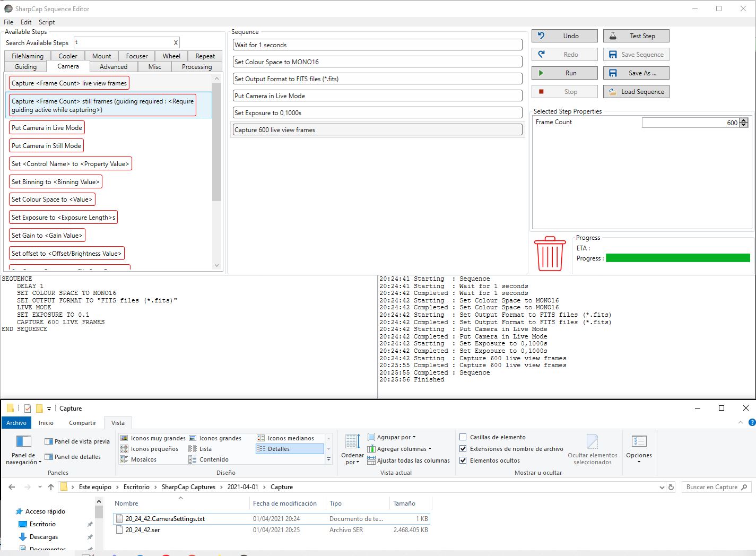
Task: Decrease Frame Count with down arrow
Action: click(744, 125)
